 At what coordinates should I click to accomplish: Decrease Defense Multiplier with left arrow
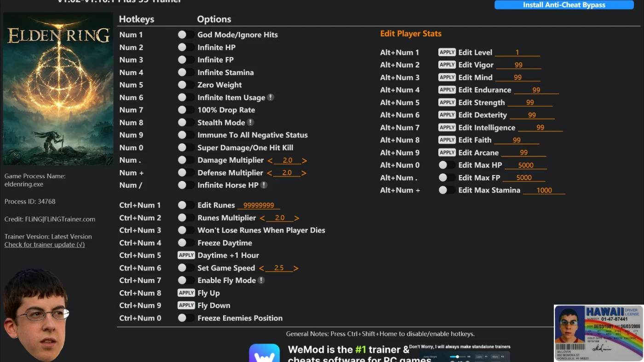pos(270,173)
